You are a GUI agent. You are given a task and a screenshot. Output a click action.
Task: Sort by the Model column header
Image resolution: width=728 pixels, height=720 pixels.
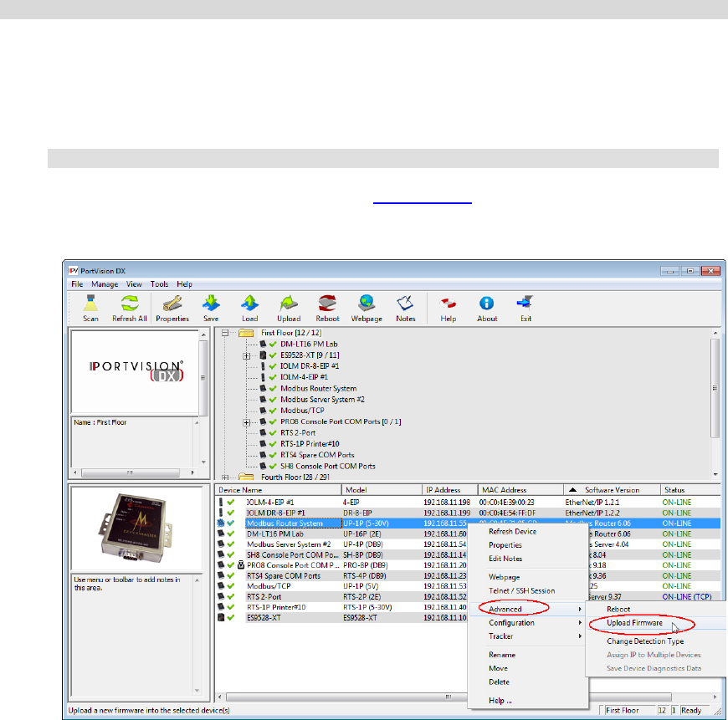pyautogui.click(x=382, y=490)
